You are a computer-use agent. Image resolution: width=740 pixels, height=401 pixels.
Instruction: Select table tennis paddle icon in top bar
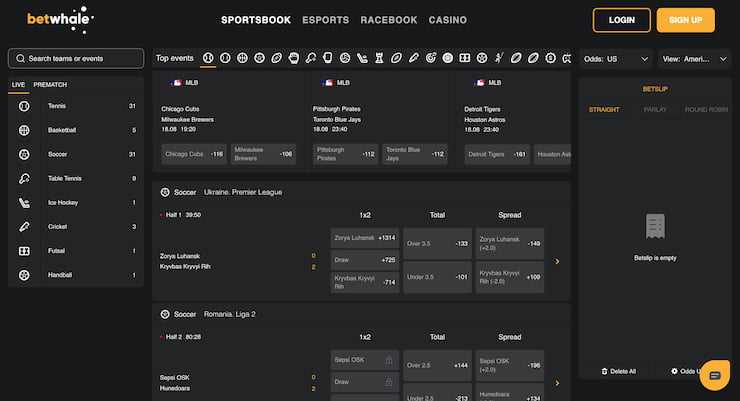pos(311,58)
